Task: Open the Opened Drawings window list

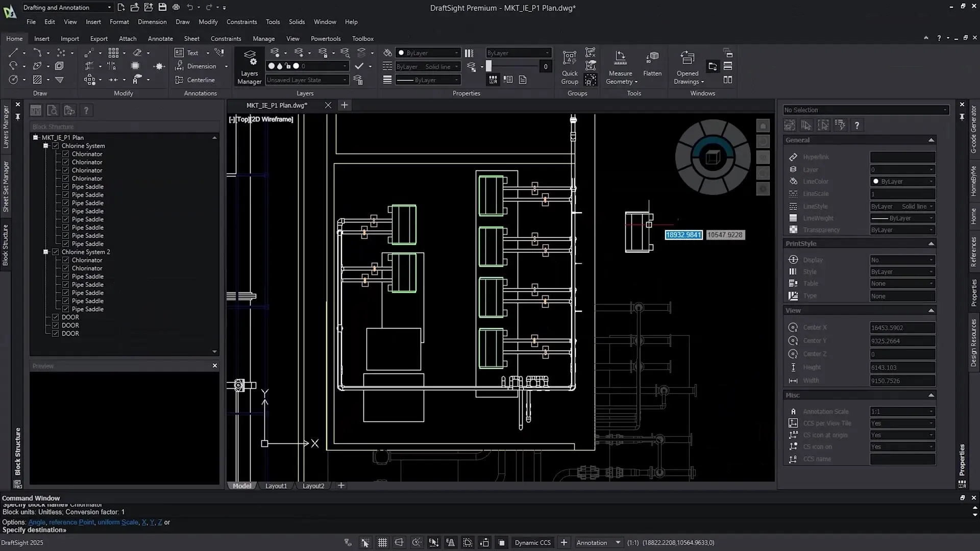Action: pos(688,67)
